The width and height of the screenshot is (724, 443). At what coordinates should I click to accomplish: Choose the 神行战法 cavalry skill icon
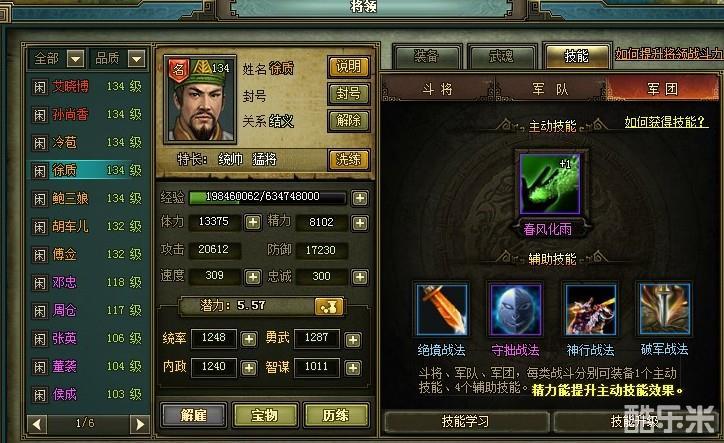pos(590,309)
